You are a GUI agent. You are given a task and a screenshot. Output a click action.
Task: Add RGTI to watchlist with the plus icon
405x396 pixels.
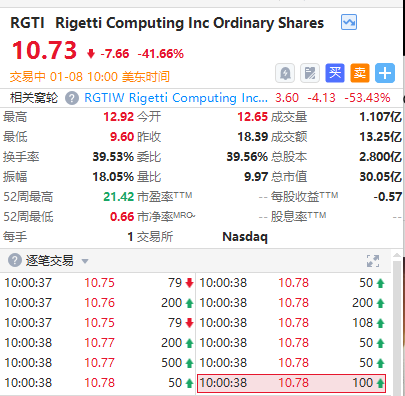point(385,73)
